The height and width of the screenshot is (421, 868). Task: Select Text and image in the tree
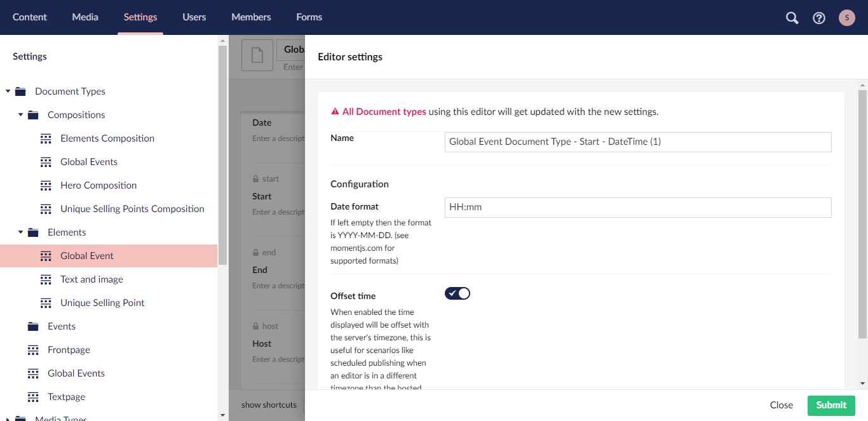(92, 279)
